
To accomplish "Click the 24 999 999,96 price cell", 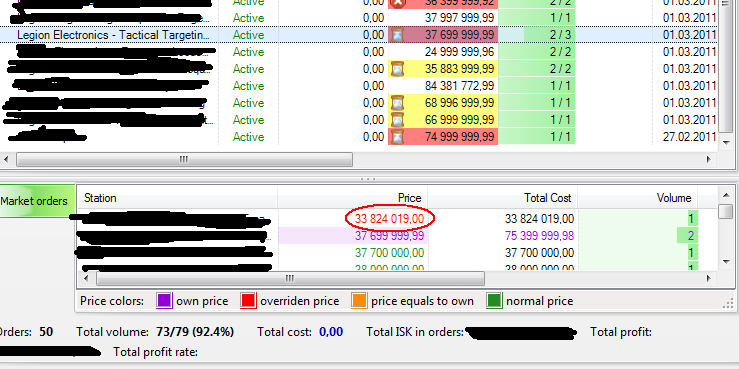I will coord(460,52).
